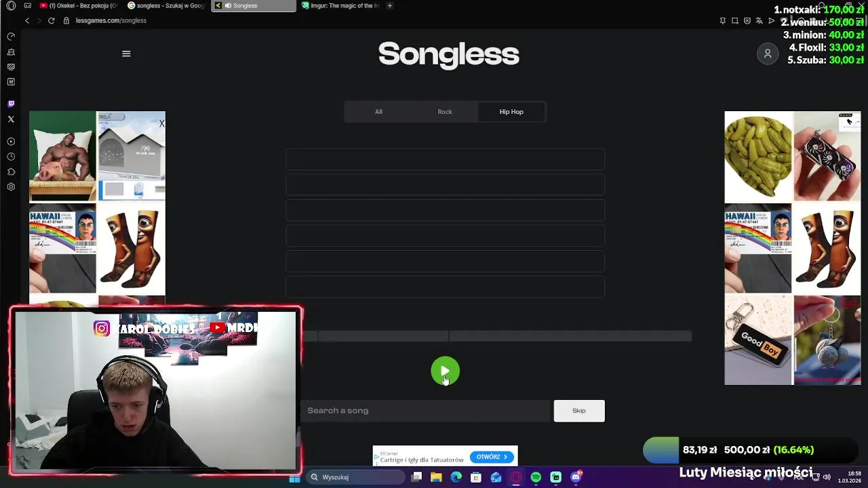Open Opera sidebar striped panel icon
868x488 pixels.
[11, 66]
